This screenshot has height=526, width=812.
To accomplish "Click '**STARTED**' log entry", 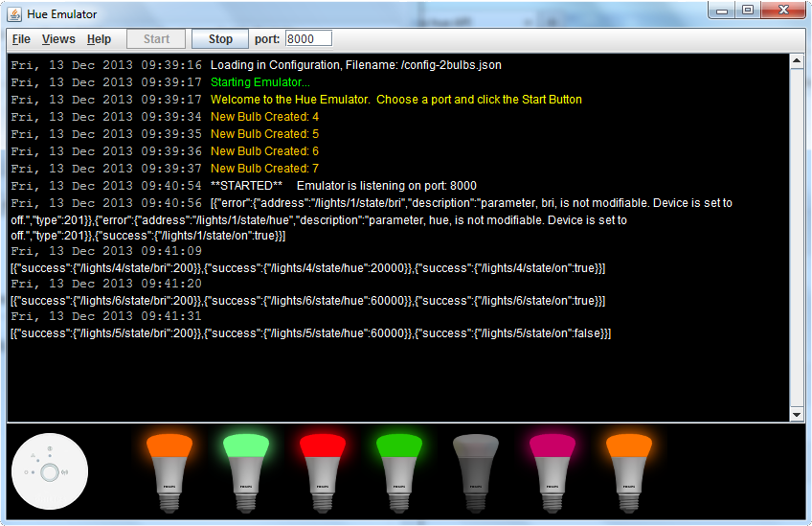I will (x=344, y=186).
